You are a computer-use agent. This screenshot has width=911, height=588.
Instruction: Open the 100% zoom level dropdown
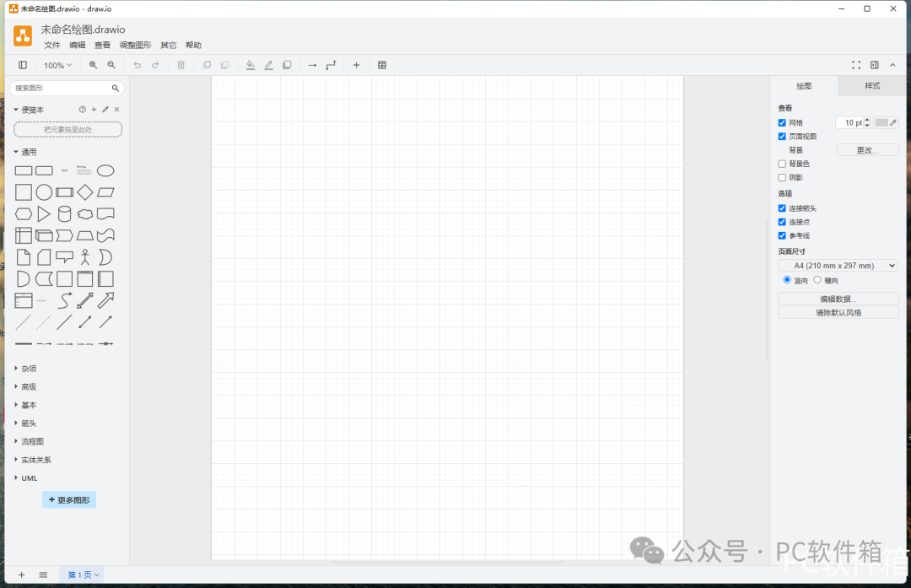57,65
